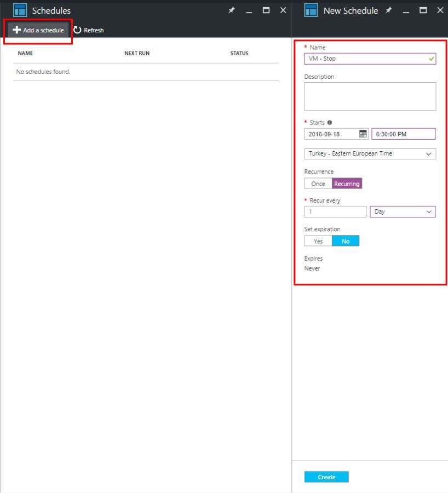
Task: Click the No schedules found text
Action: [43, 72]
